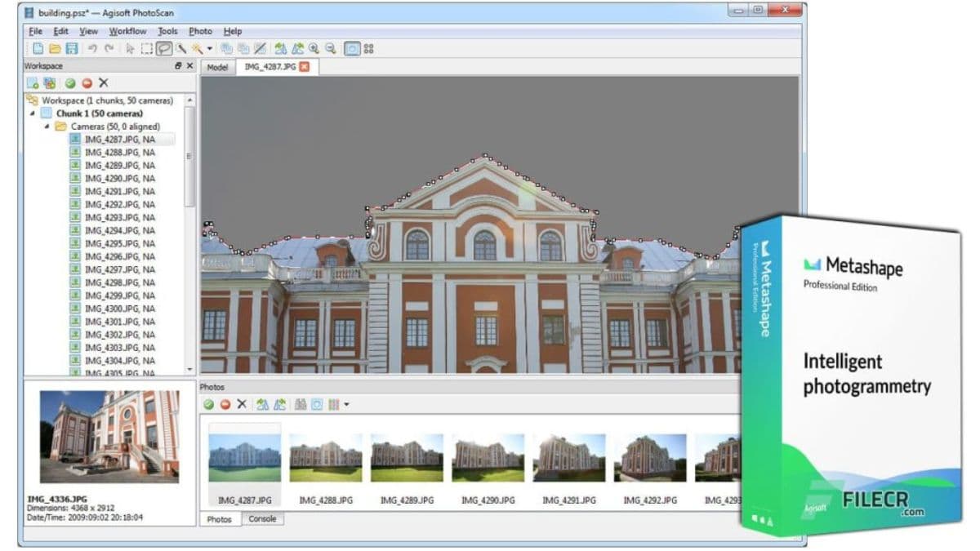Select the IMG_4290.JPG thumbnail
Screen dimensions: 980x551
click(x=488, y=457)
